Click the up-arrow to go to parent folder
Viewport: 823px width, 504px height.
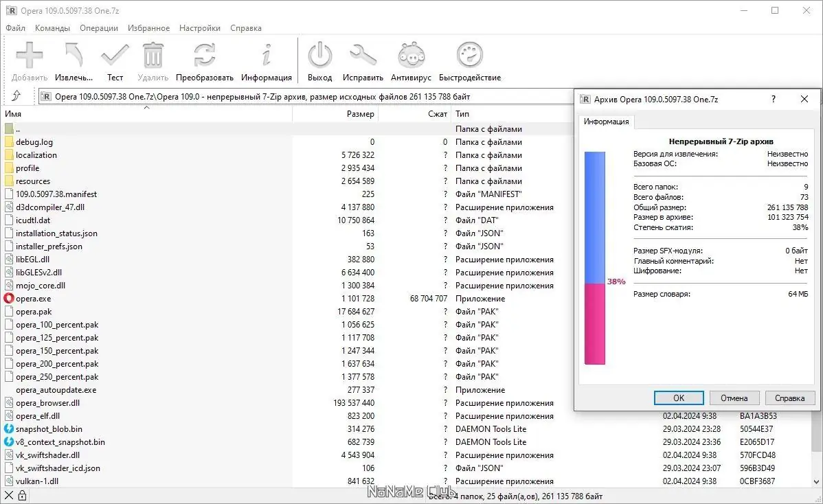point(18,96)
